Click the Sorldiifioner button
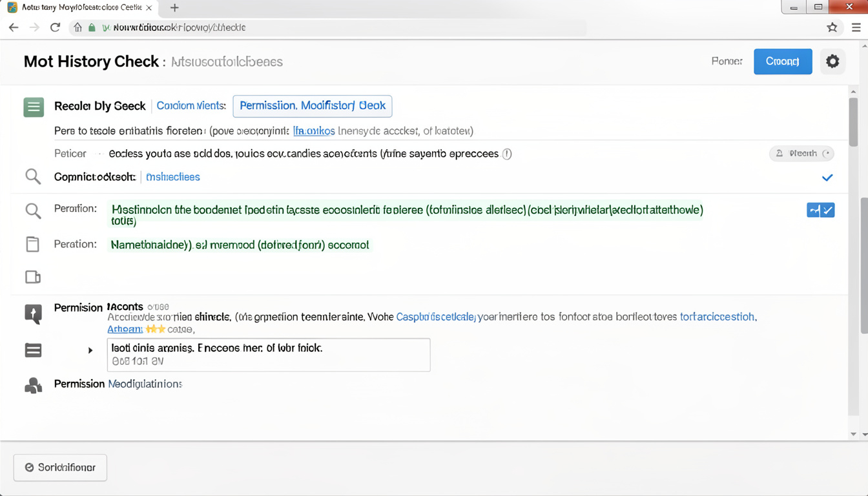Image resolution: width=868 pixels, height=496 pixels. (60, 468)
